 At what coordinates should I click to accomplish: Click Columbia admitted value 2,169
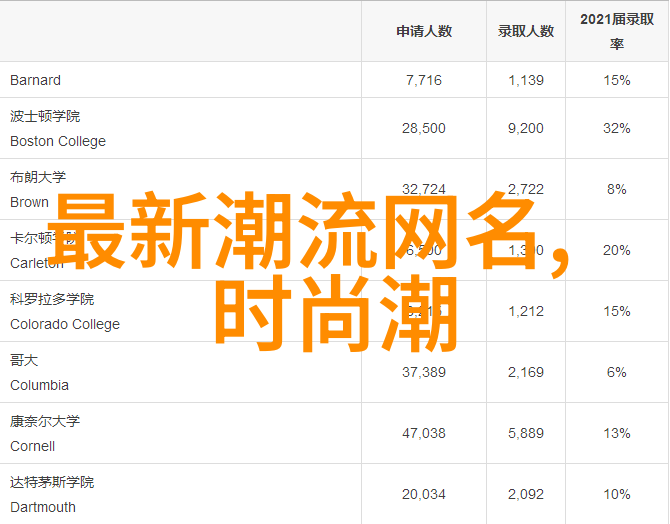[526, 372]
